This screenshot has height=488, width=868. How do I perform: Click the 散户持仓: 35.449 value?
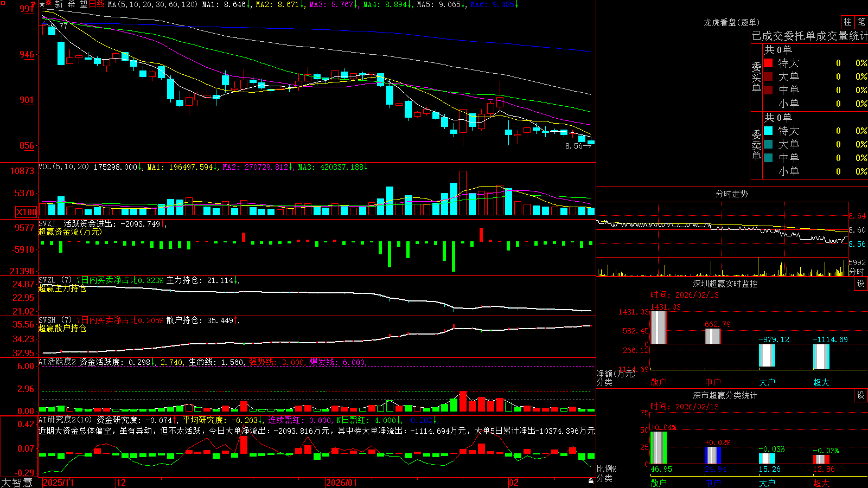point(203,320)
